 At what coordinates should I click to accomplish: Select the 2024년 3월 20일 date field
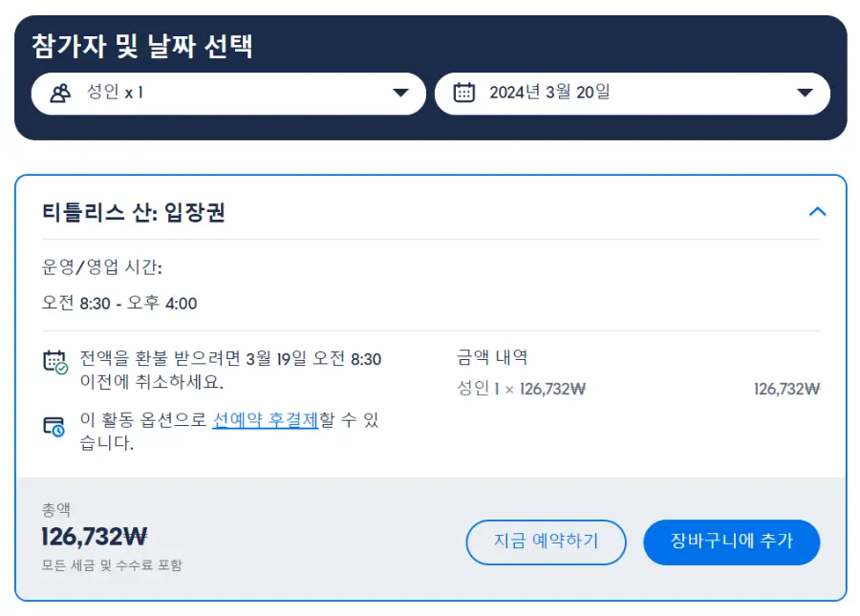click(633, 94)
